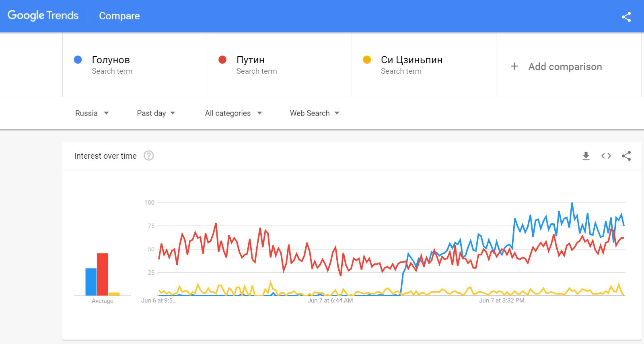This screenshot has height=344, width=644.
Task: Open the All categories dropdown
Action: coord(233,113)
